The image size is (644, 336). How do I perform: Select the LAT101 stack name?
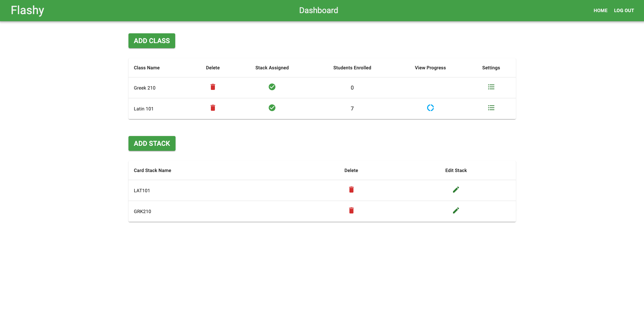click(x=142, y=191)
